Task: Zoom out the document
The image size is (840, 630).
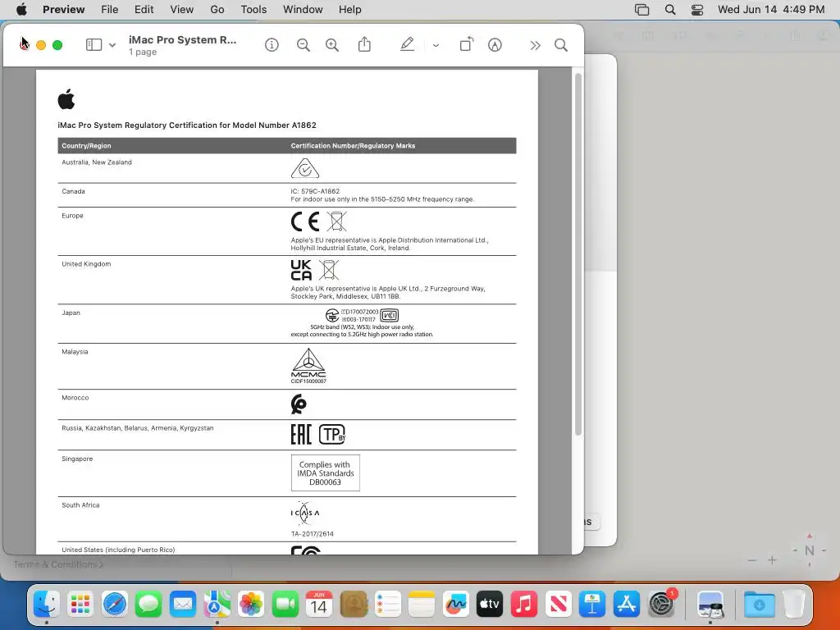Action: click(x=304, y=45)
